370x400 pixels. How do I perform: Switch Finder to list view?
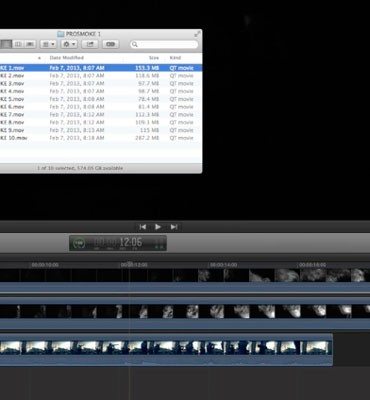[6, 44]
